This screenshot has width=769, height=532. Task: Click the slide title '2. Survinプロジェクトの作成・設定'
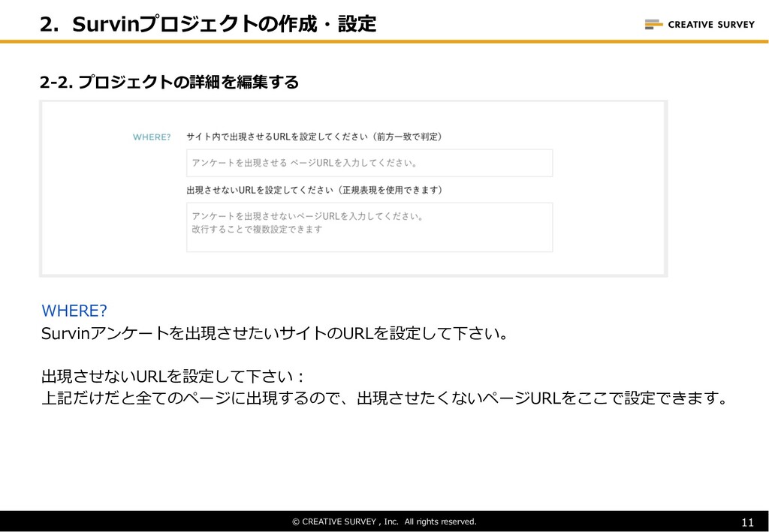pyautogui.click(x=209, y=23)
